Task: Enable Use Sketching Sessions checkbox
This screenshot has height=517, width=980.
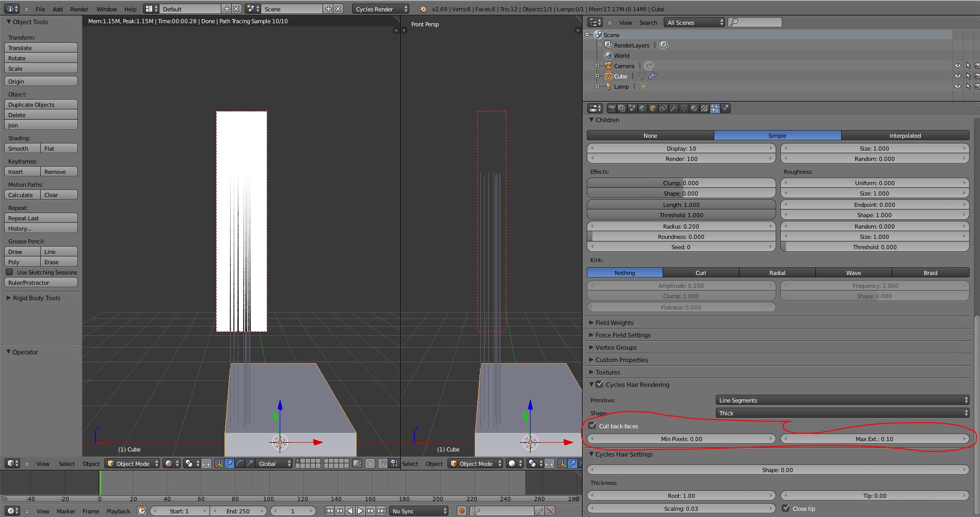Action: (9, 272)
